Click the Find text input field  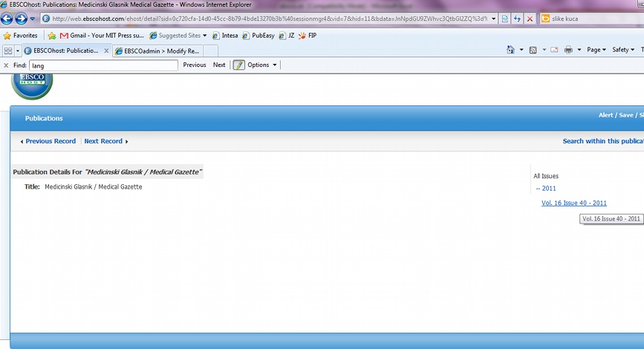click(x=103, y=65)
